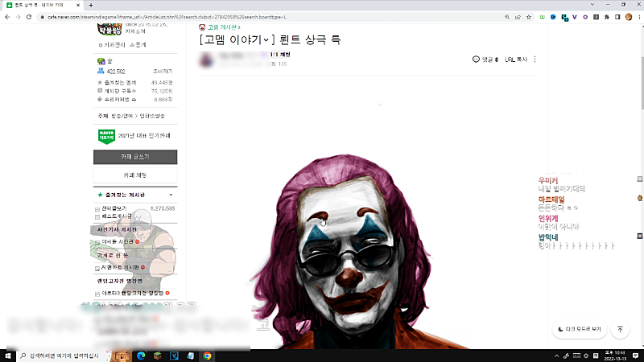This screenshot has height=362, width=644.
Task: Open the post author's blurred profile picture
Action: [207, 60]
